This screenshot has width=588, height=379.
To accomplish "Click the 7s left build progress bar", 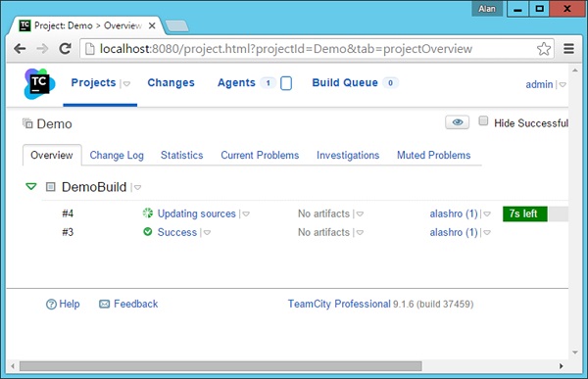I will pos(535,213).
